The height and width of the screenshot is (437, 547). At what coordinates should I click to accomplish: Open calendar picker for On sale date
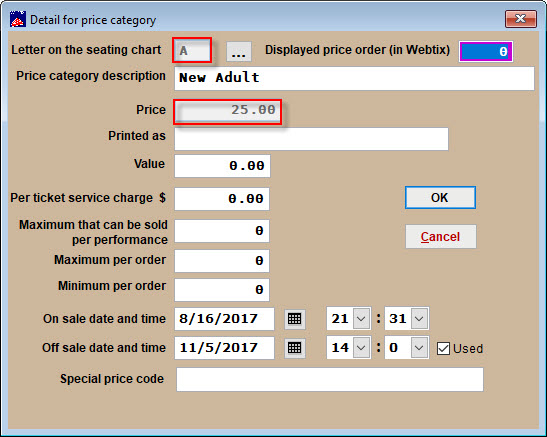tap(295, 319)
